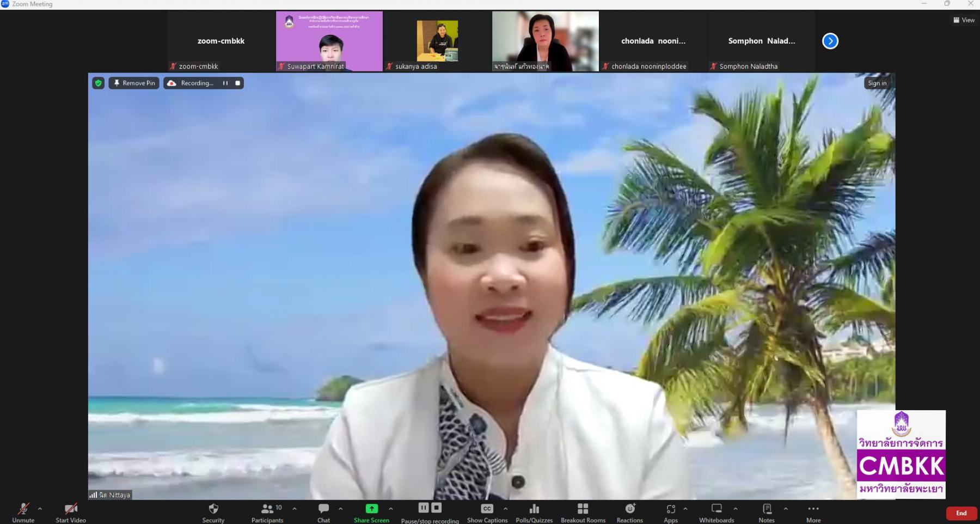
Task: Pause cloud recording in the top indicator
Action: pyautogui.click(x=225, y=83)
